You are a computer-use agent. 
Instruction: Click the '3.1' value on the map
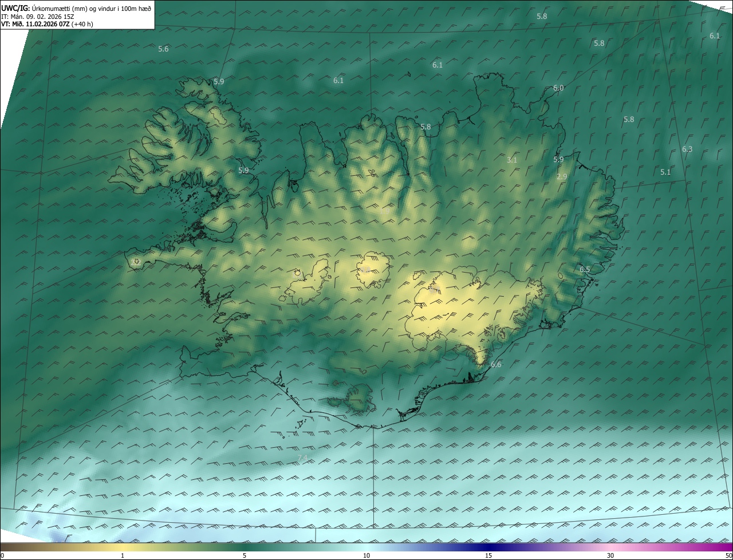[x=512, y=160]
